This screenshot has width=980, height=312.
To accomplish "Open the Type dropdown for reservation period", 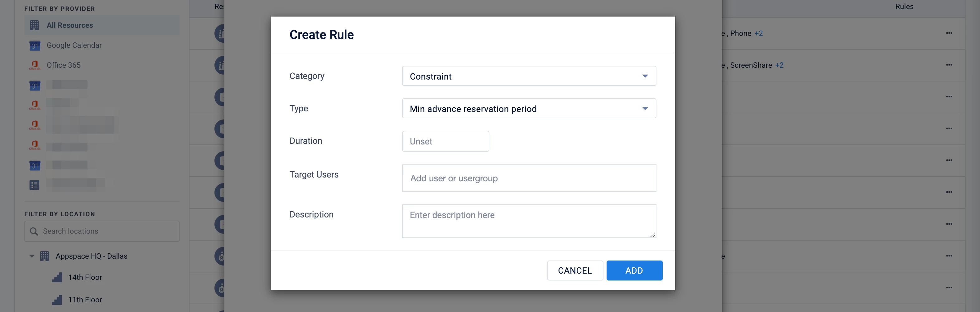I will 528,109.
